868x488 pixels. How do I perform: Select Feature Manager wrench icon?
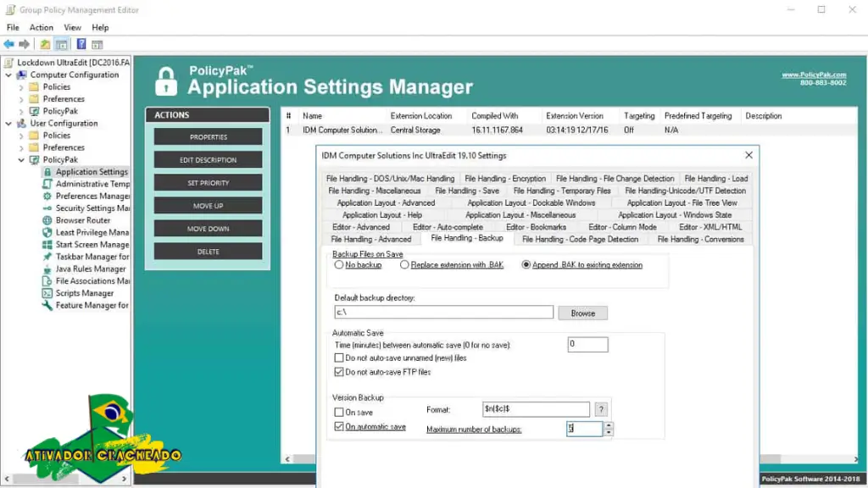[x=47, y=305]
